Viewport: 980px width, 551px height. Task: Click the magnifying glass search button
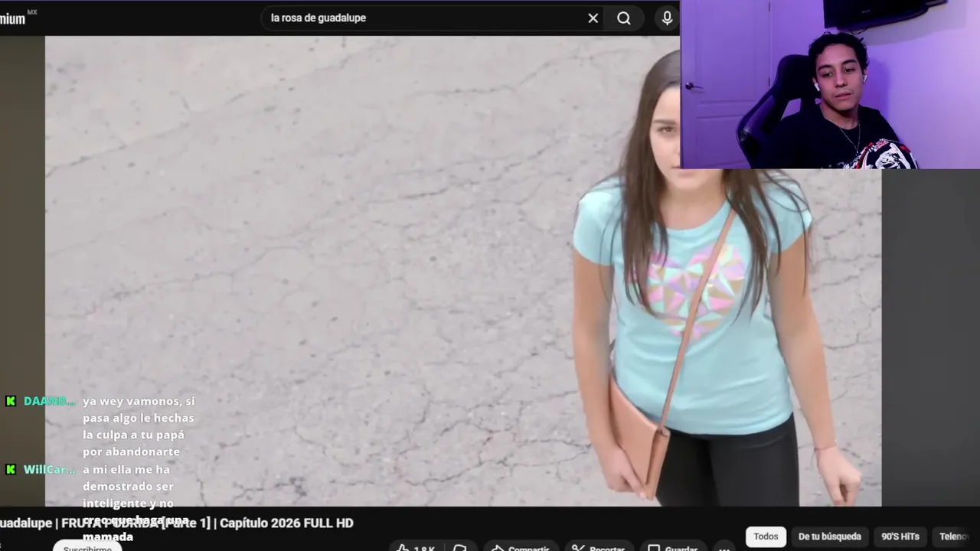click(x=624, y=18)
